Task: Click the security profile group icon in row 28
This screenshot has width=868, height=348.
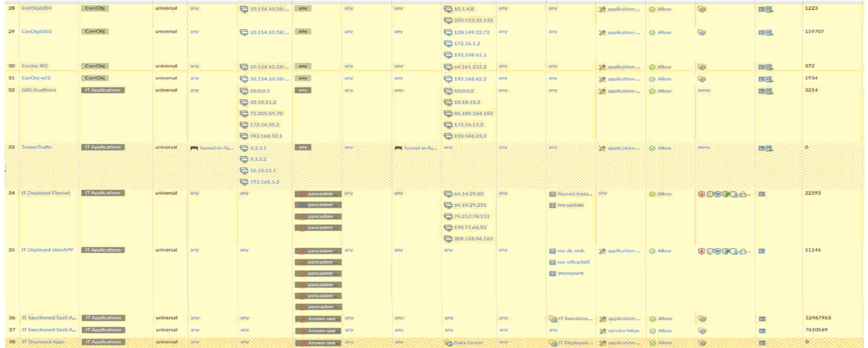Action: [x=701, y=9]
